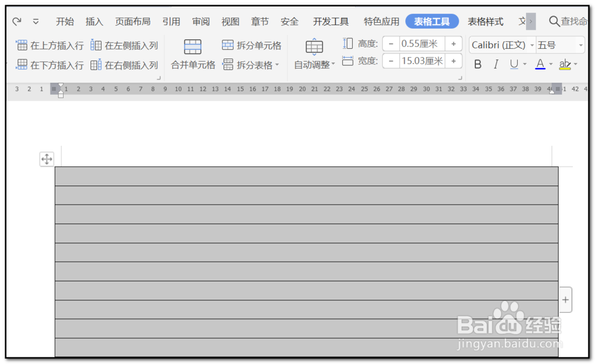Click the + button on the document's right edge
This screenshot has width=595, height=364.
point(565,300)
